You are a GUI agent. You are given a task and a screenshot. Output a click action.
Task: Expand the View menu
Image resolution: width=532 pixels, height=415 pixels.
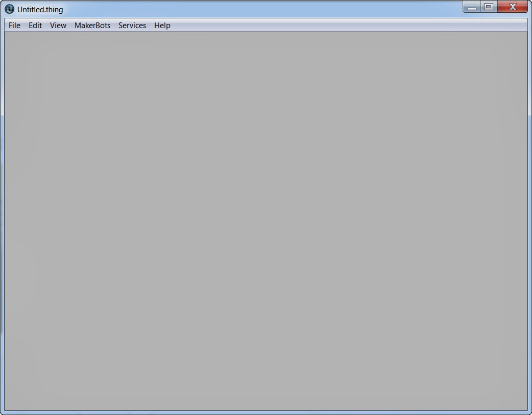click(58, 26)
